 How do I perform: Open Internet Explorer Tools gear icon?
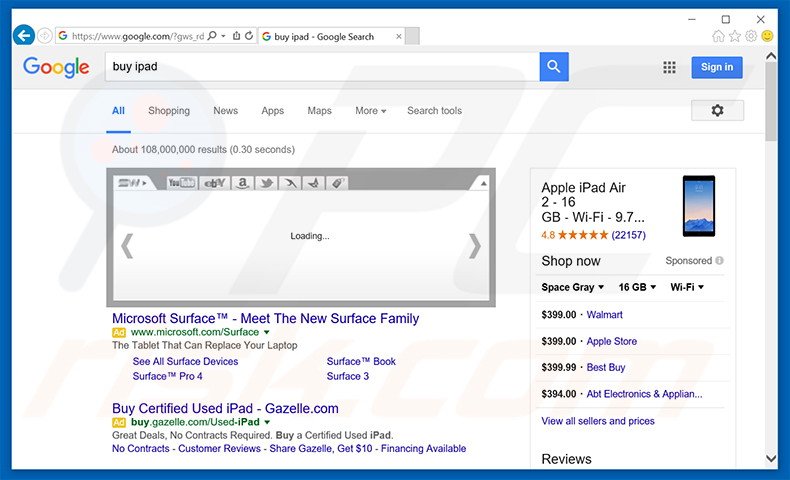point(751,36)
